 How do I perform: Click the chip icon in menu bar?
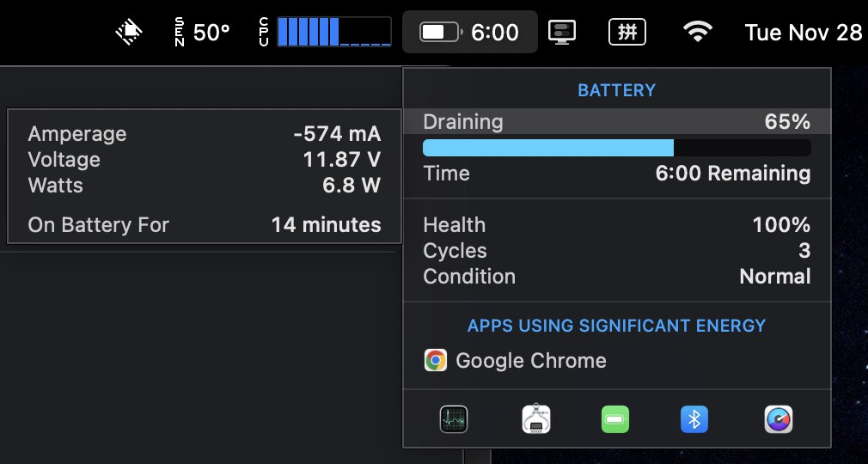129,33
